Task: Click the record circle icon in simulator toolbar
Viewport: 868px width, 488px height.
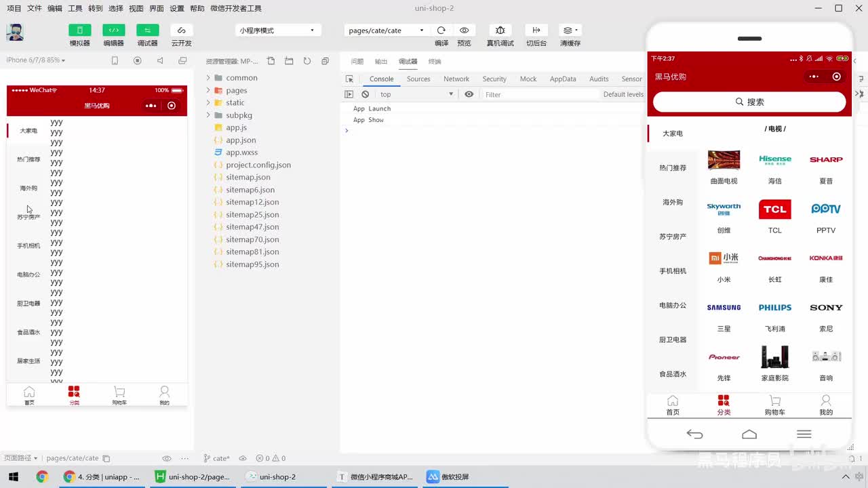Action: coord(138,60)
